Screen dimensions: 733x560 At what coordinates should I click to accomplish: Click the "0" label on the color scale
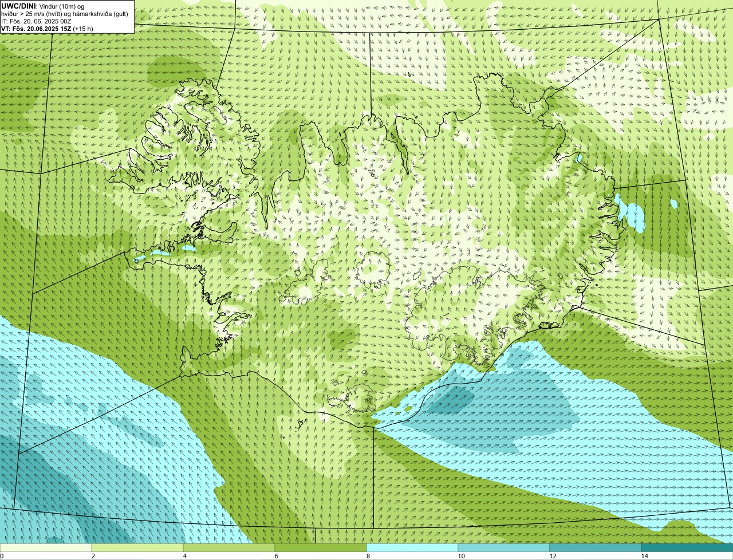2,556
